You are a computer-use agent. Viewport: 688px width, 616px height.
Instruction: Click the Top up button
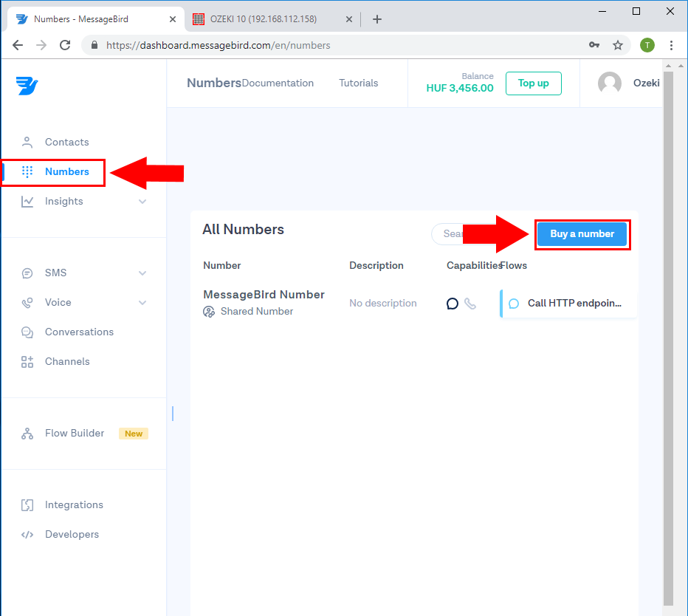(x=534, y=83)
